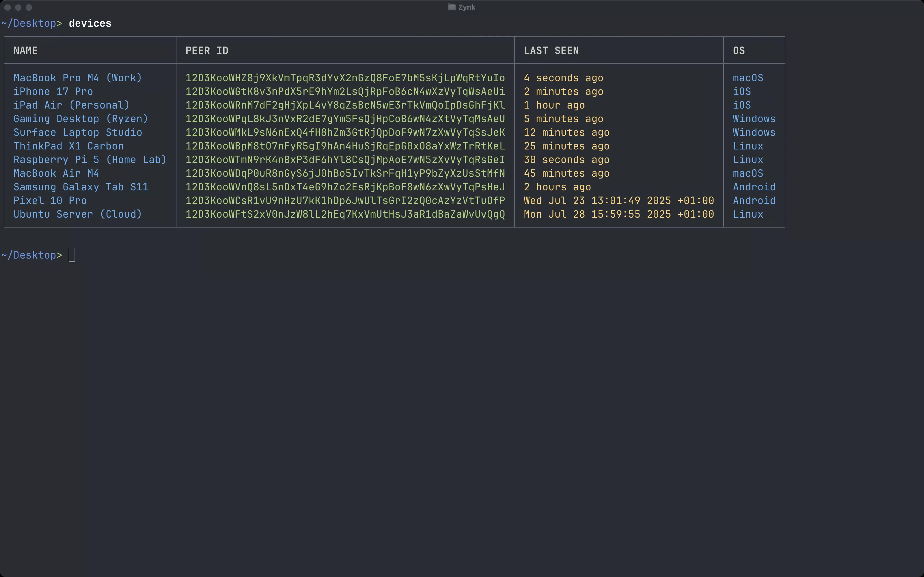Click the green zoom window button
The height and width of the screenshot is (577, 924).
(x=29, y=8)
